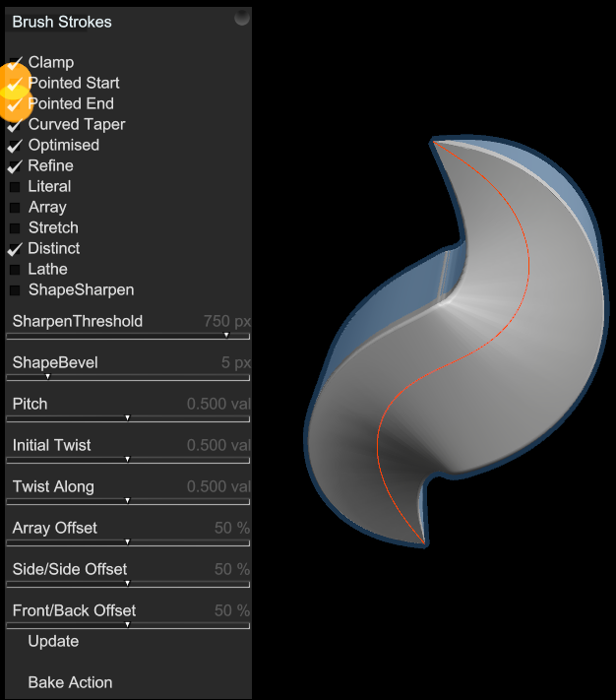
Task: Click the Pitch slider handle
Action: click(128, 418)
